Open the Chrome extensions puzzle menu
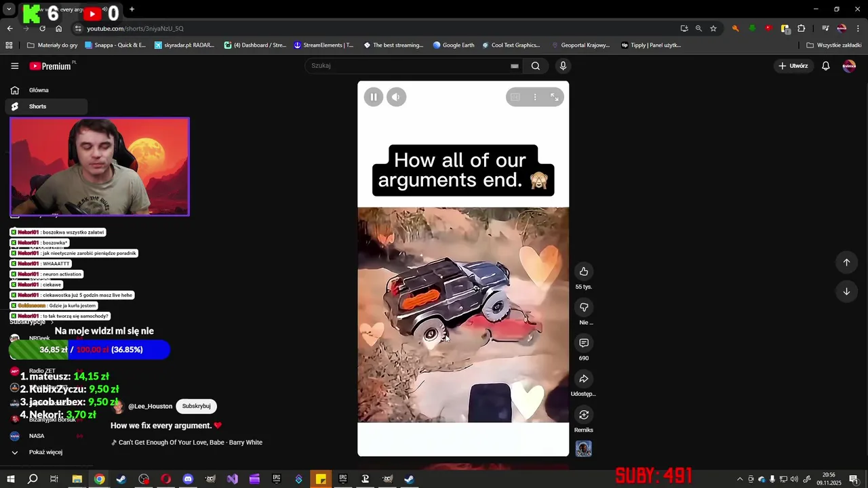Image resolution: width=868 pixels, height=488 pixels. tap(802, 28)
